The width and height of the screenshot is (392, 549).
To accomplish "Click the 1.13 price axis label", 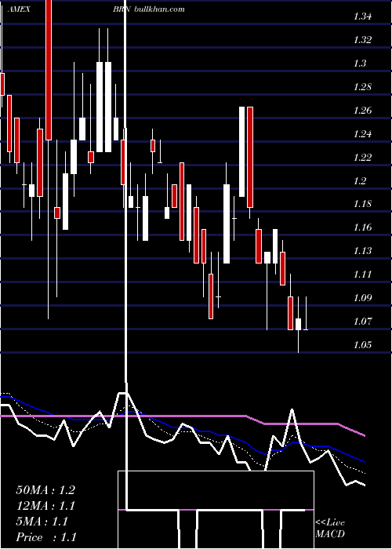I will point(362,251).
